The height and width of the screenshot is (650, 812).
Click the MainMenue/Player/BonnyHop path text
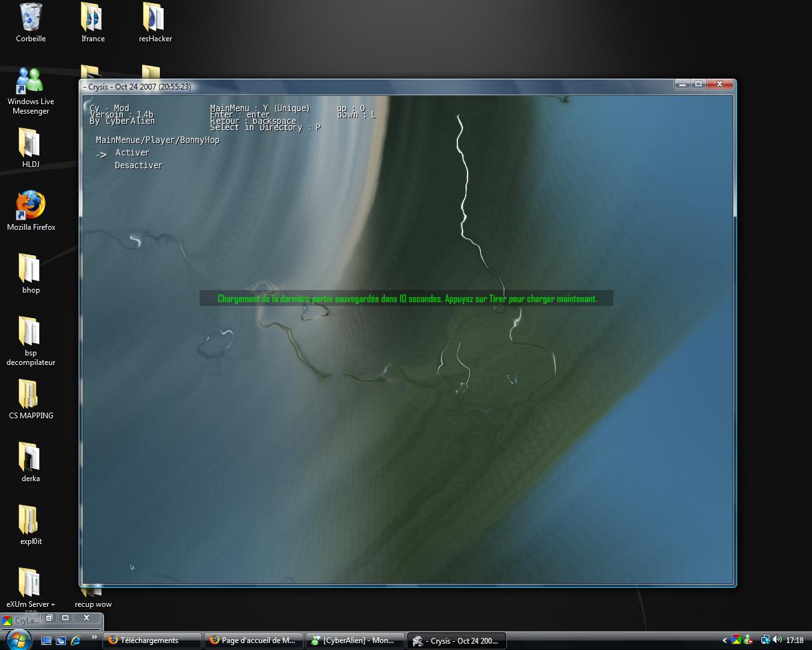coord(157,140)
